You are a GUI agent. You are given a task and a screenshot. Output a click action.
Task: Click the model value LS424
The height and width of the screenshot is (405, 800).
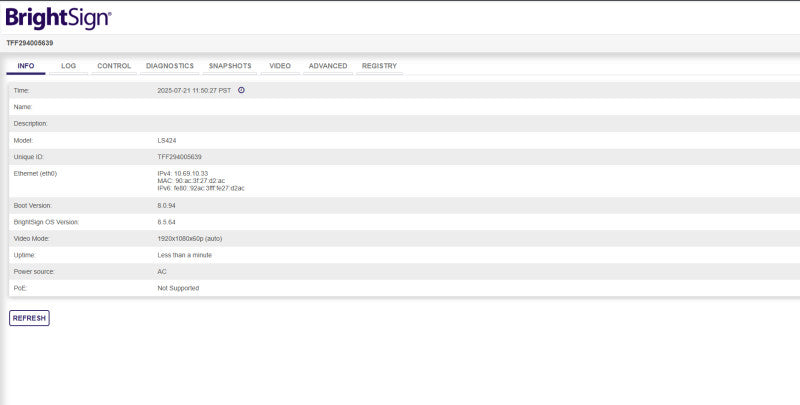pyautogui.click(x=167, y=140)
